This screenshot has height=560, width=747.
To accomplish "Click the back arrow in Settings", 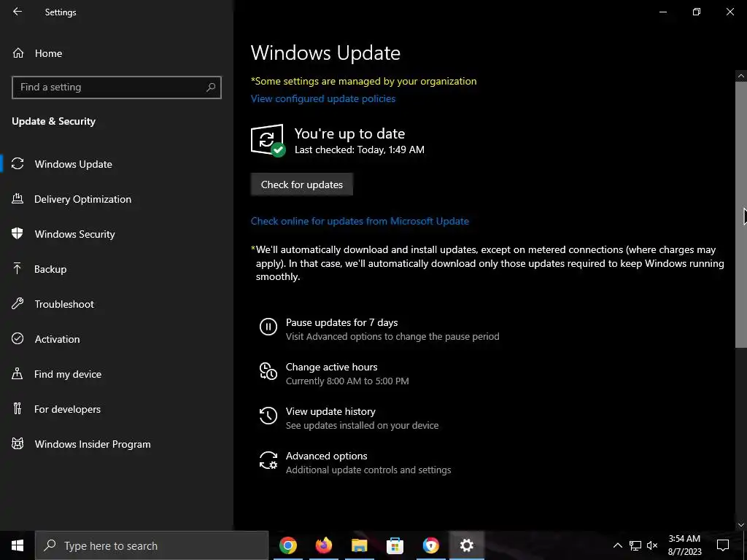I will pyautogui.click(x=18, y=12).
